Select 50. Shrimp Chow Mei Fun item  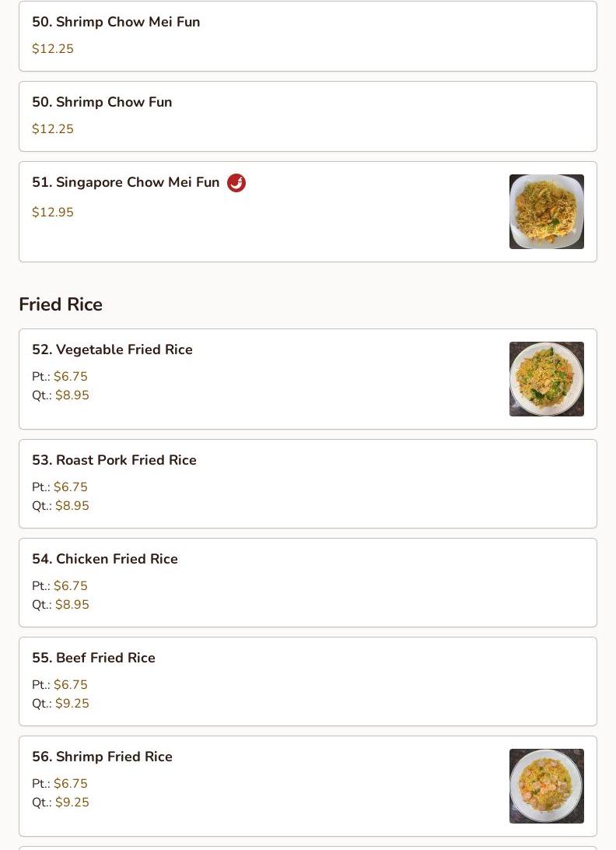coord(116,22)
